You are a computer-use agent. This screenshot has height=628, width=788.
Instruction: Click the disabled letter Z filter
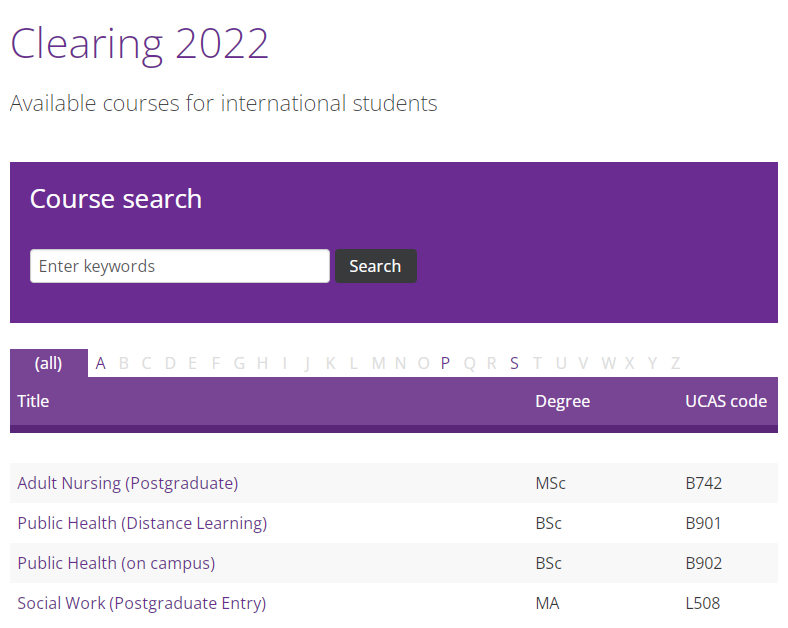[675, 363]
